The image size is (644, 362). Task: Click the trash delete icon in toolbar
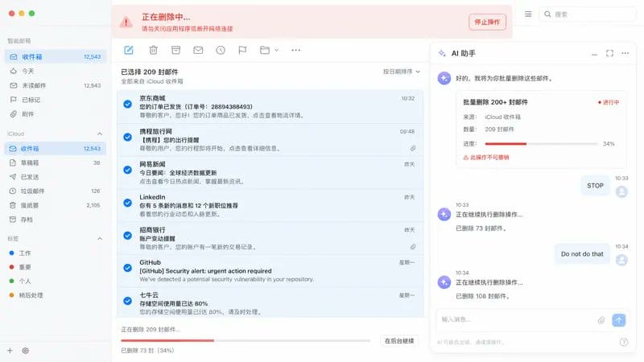click(x=153, y=50)
